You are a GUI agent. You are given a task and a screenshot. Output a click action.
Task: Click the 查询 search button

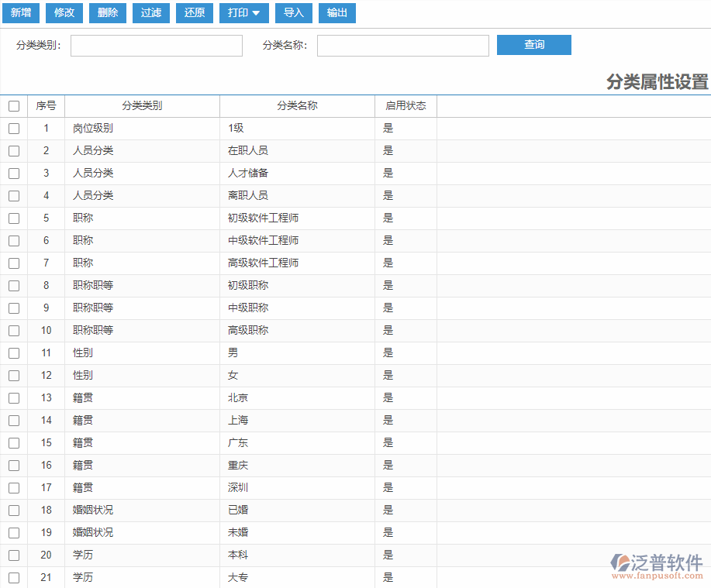tap(533, 45)
